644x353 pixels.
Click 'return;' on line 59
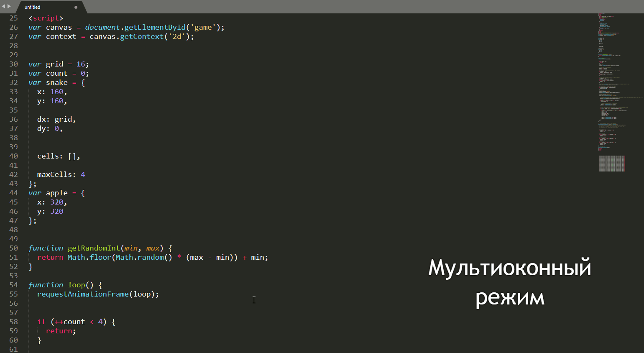coord(61,331)
